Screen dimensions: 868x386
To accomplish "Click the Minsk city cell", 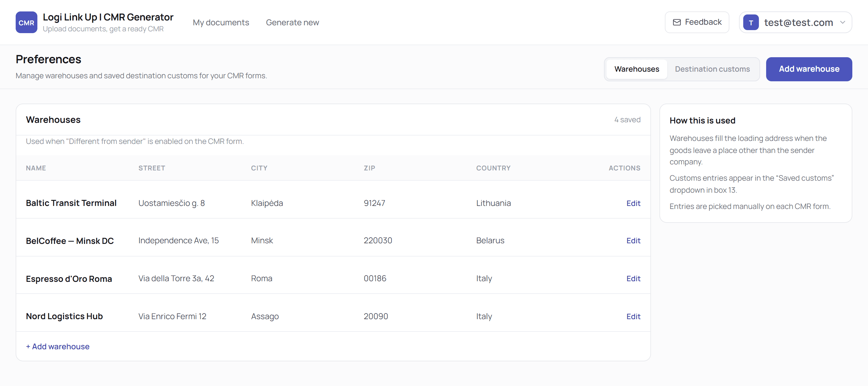I will [262, 241].
